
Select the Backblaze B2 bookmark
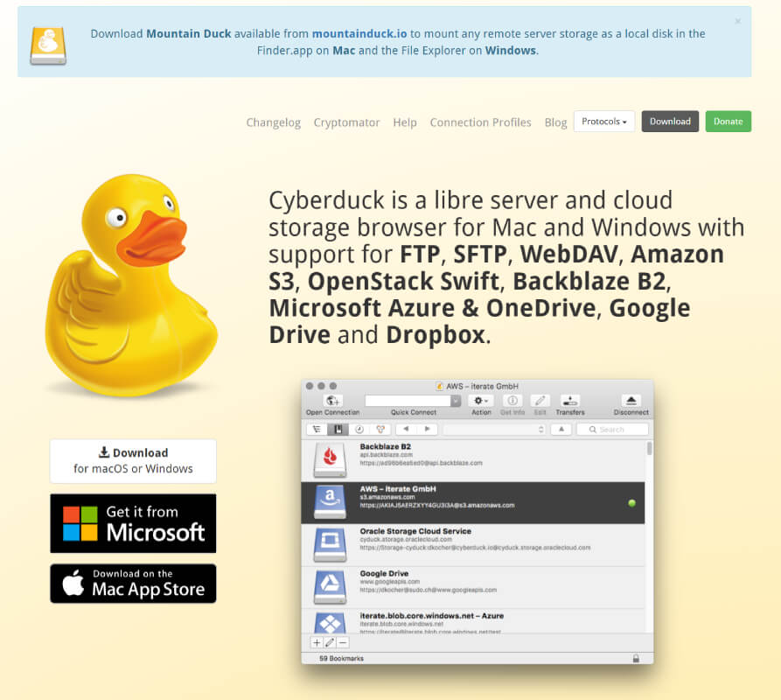[472, 460]
